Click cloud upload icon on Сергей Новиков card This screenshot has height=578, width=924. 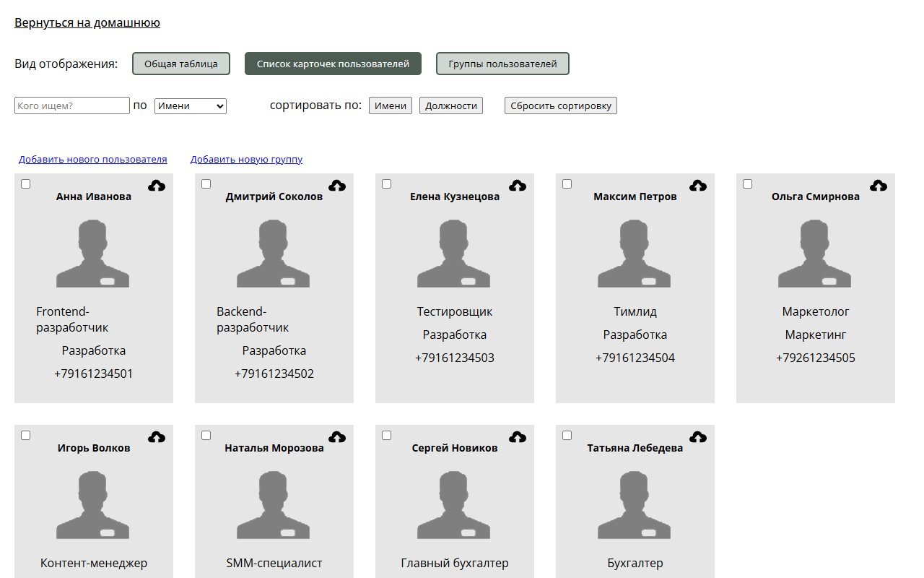pyautogui.click(x=518, y=438)
